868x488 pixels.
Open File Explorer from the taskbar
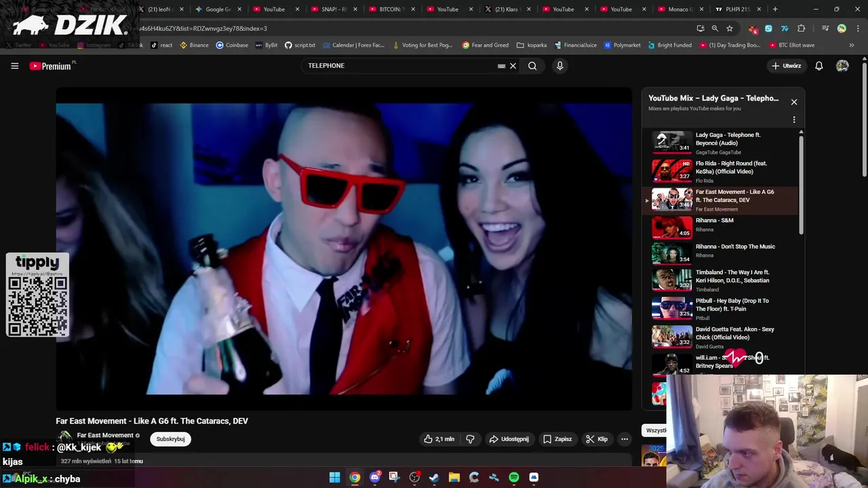pyautogui.click(x=454, y=477)
